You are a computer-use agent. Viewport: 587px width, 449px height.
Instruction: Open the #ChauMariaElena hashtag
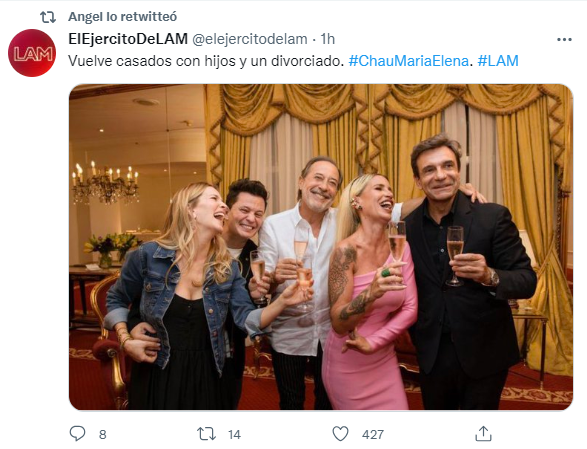pyautogui.click(x=408, y=61)
